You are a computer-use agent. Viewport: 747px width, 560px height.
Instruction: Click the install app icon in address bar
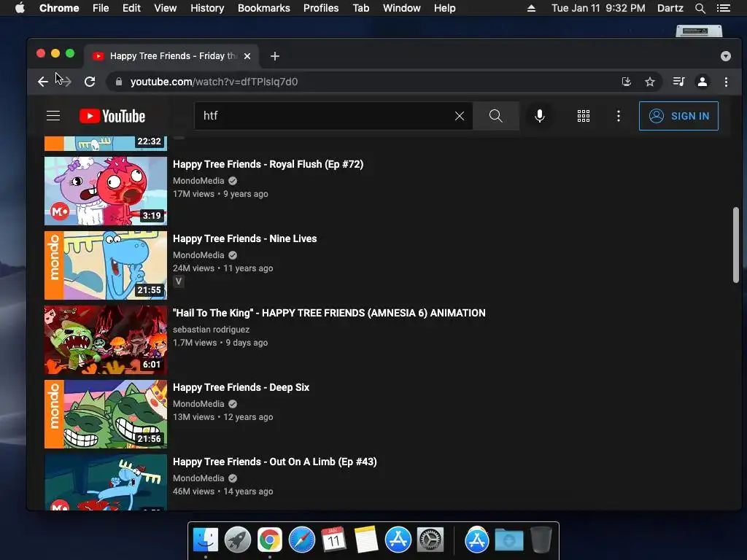627,82
